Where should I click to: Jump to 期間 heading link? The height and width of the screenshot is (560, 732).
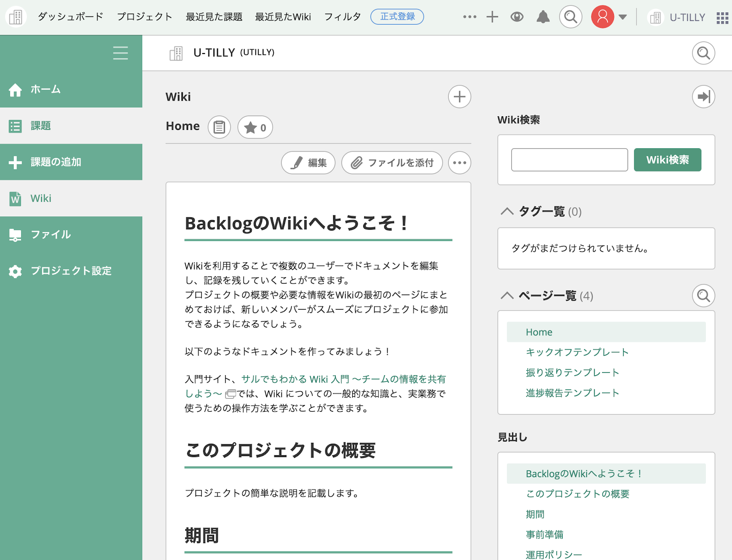pos(535,514)
